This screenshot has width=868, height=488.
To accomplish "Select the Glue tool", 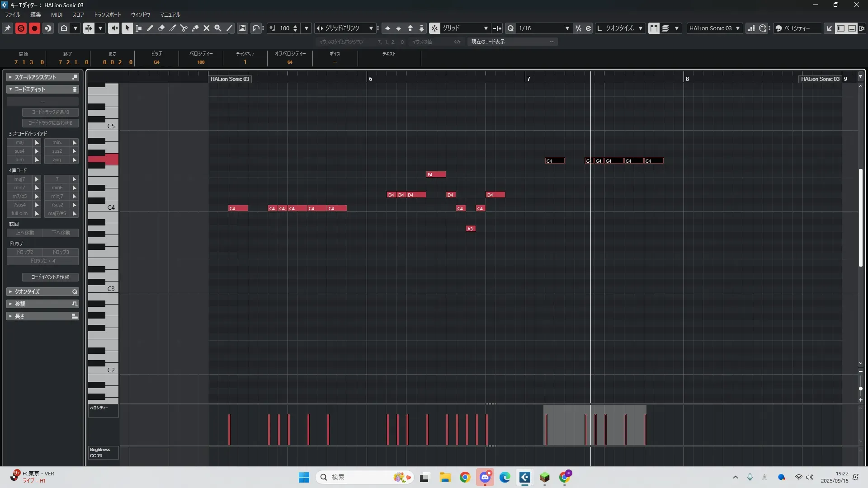I will click(x=195, y=28).
